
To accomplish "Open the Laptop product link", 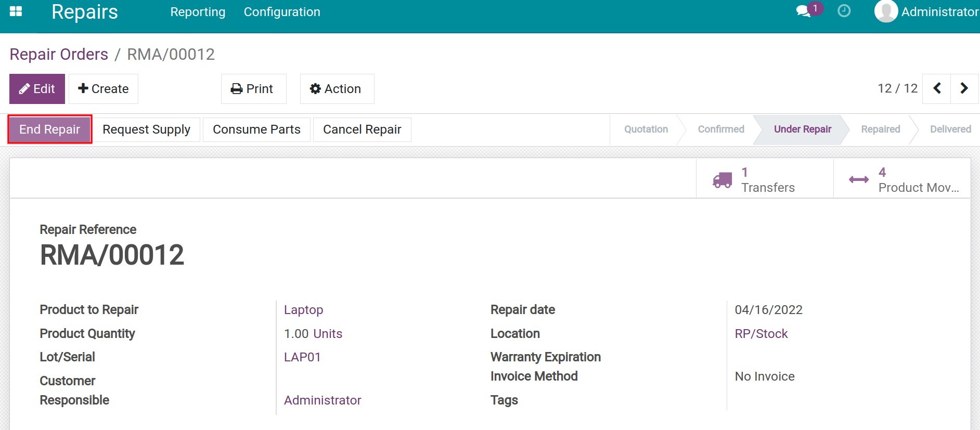I will click(x=303, y=310).
